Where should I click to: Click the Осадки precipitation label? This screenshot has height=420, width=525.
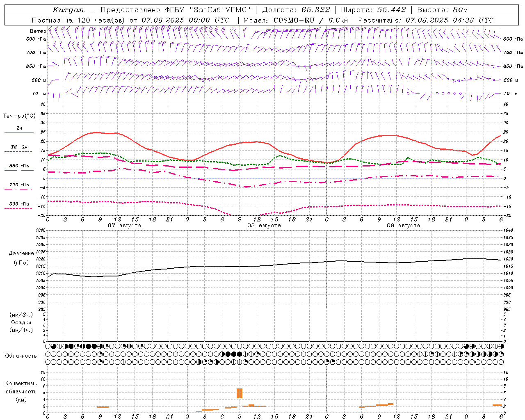[21, 322]
